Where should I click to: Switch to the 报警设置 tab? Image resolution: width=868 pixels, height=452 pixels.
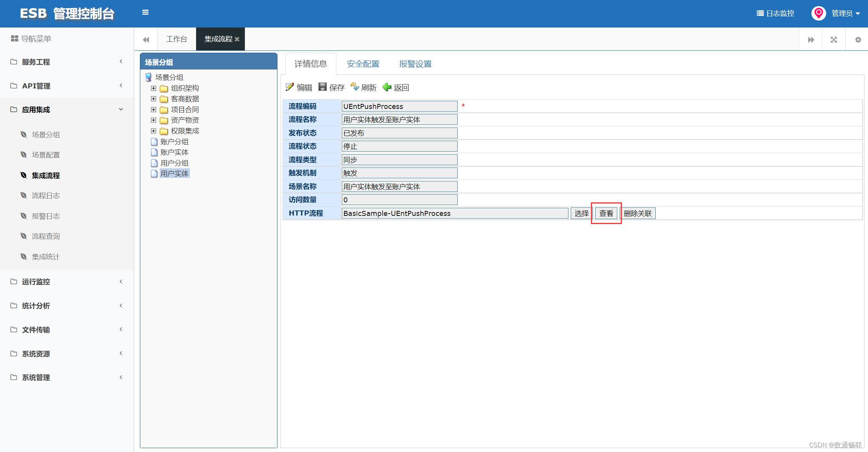click(x=415, y=64)
